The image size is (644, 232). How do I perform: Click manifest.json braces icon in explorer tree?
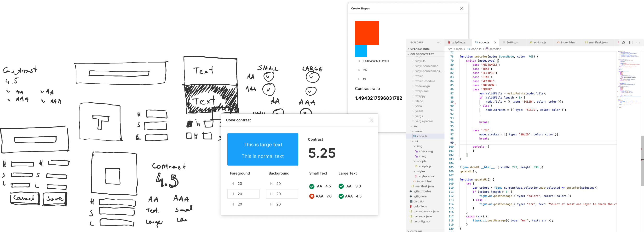point(413,186)
